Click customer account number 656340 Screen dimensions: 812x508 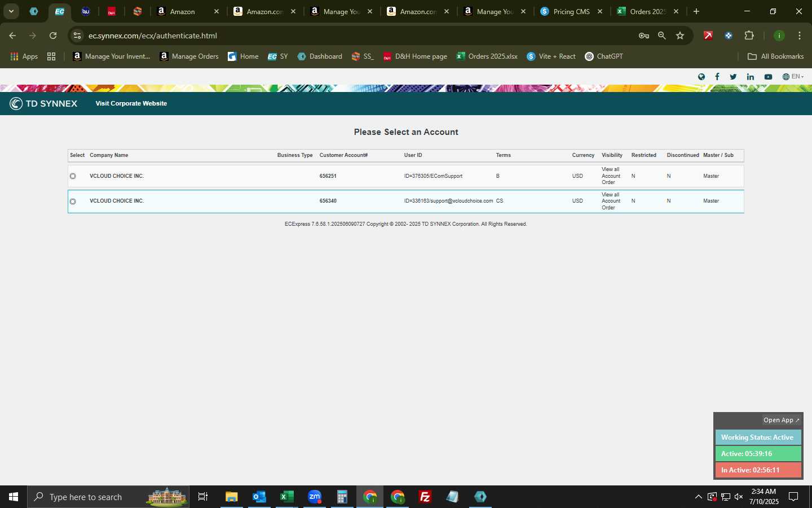[x=328, y=201]
